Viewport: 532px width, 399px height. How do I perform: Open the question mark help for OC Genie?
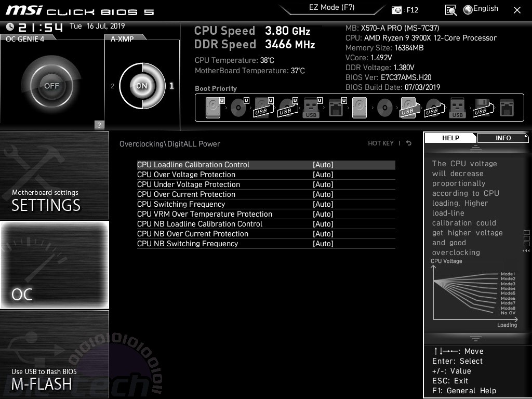click(99, 125)
